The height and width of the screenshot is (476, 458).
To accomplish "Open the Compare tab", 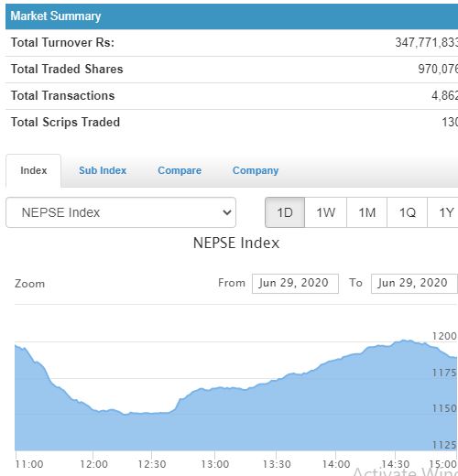I will pyautogui.click(x=180, y=170).
